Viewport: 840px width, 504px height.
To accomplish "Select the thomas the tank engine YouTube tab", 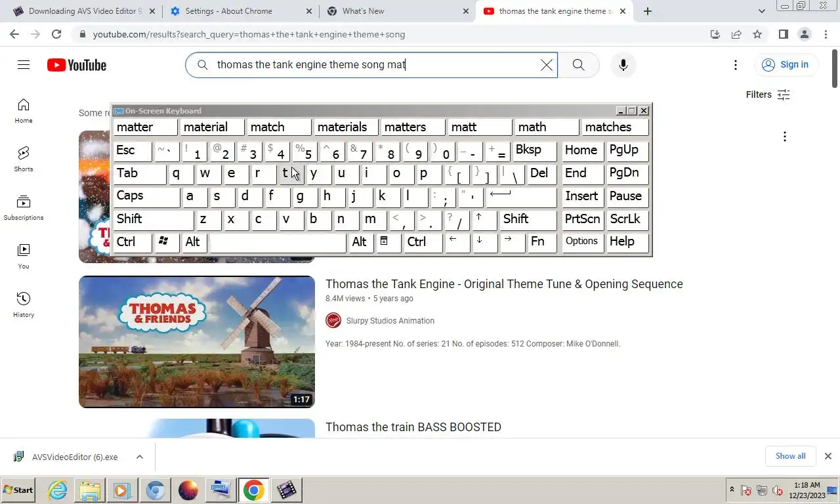I will (555, 11).
